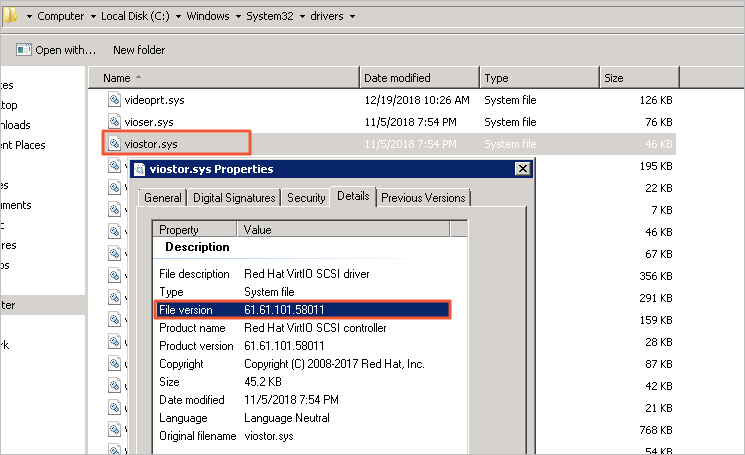Image resolution: width=745 pixels, height=455 pixels.
Task: Sort by Type column header
Action: tap(497, 78)
